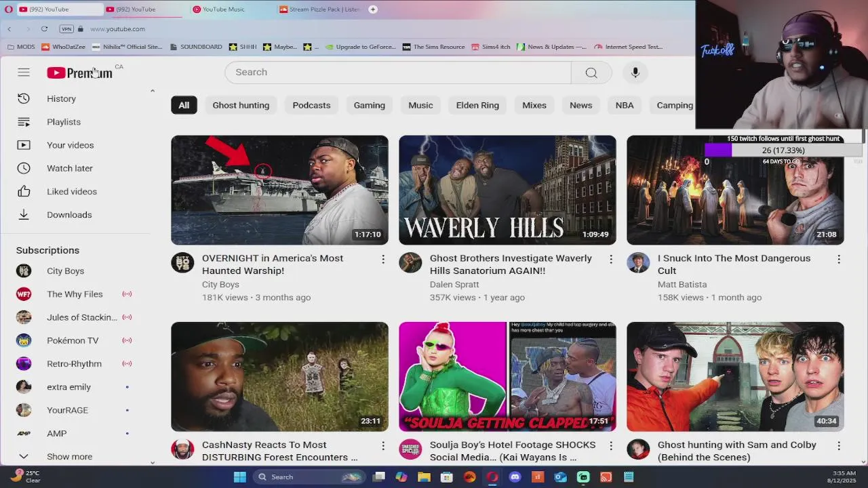Open Microsoft Store from the taskbar
This screenshot has width=868, height=488.
[x=447, y=477]
